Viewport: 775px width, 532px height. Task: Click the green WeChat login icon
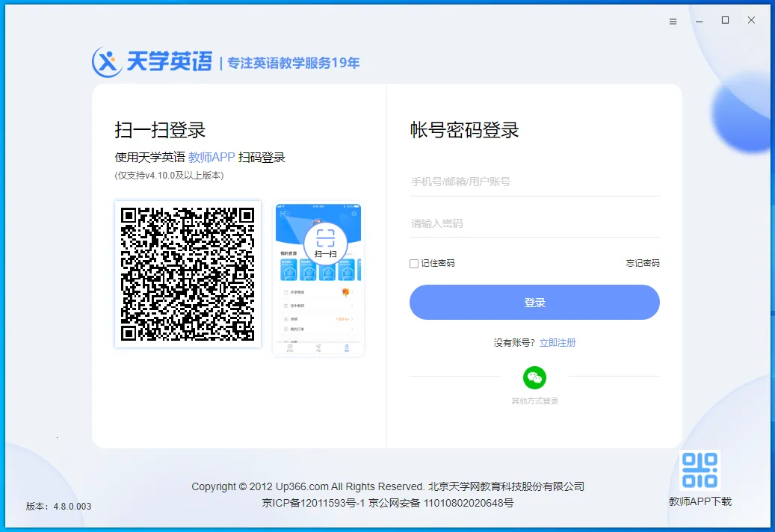pyautogui.click(x=534, y=377)
